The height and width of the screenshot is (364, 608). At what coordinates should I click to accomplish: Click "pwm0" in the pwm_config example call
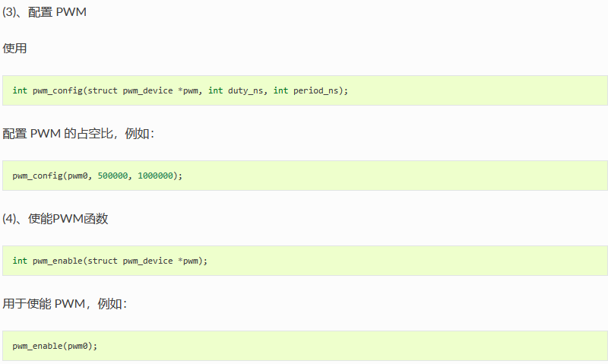pyautogui.click(x=78, y=176)
